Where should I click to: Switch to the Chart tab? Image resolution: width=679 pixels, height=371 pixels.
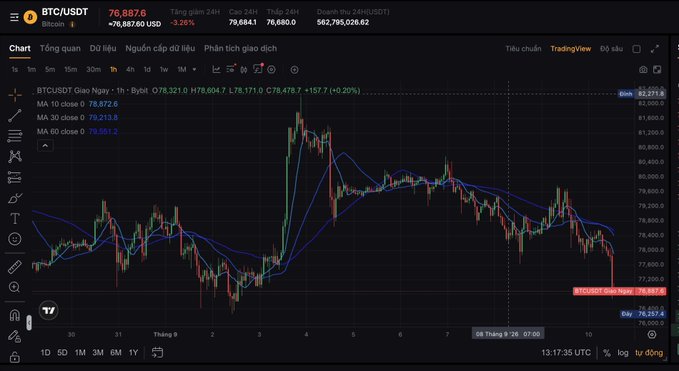20,48
